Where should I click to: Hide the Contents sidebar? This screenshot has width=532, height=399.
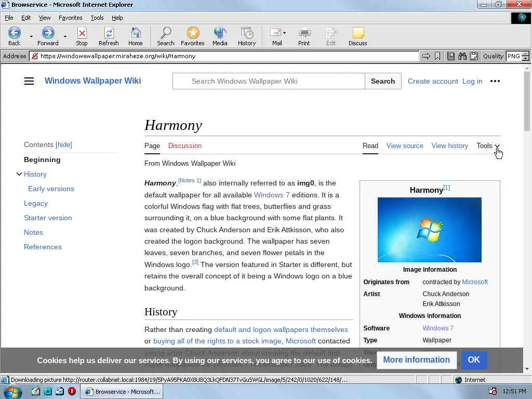coord(64,145)
